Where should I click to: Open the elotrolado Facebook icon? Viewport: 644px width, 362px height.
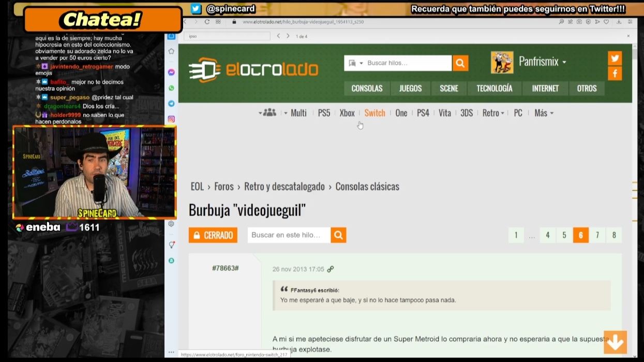click(x=615, y=74)
